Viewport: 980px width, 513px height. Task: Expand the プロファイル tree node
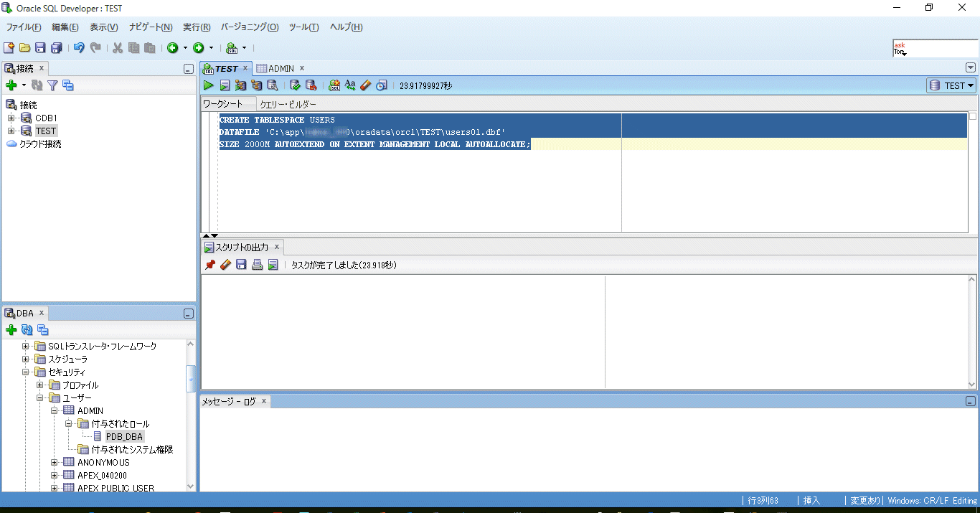[40, 385]
